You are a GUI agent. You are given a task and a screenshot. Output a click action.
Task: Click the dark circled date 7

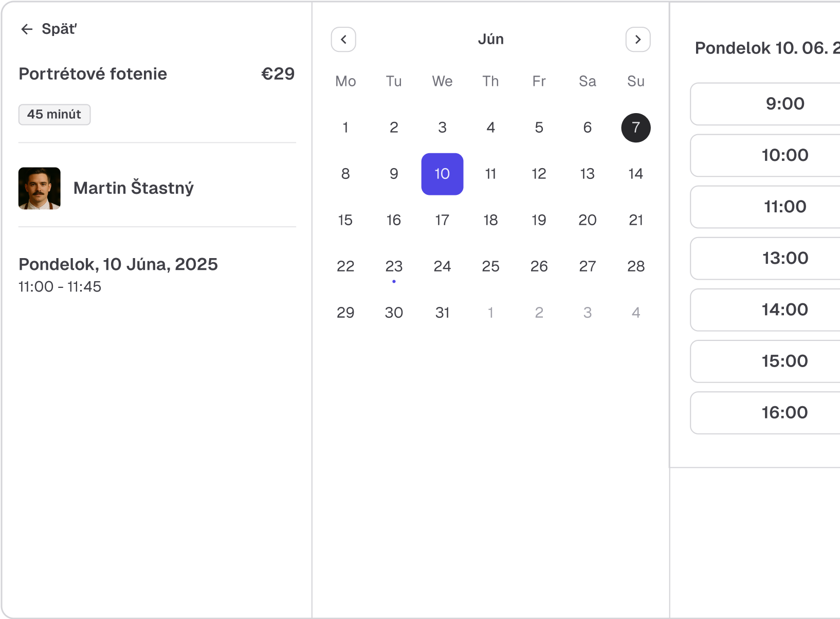click(635, 128)
